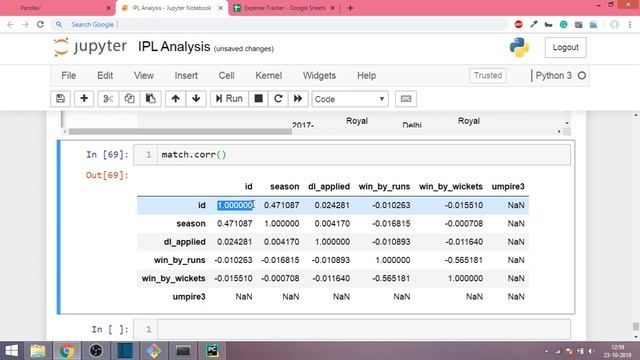Open the Kernel menu
This screenshot has width=640, height=360.
(269, 76)
